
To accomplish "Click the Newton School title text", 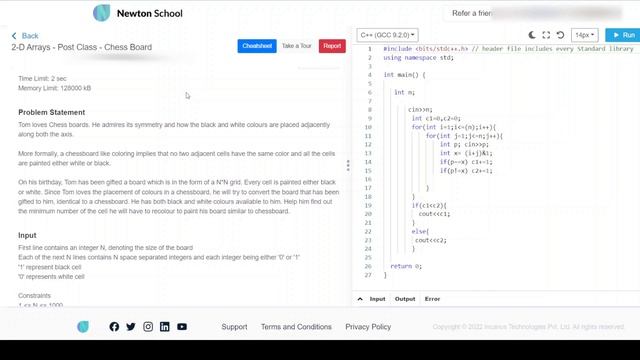I will [x=150, y=13].
